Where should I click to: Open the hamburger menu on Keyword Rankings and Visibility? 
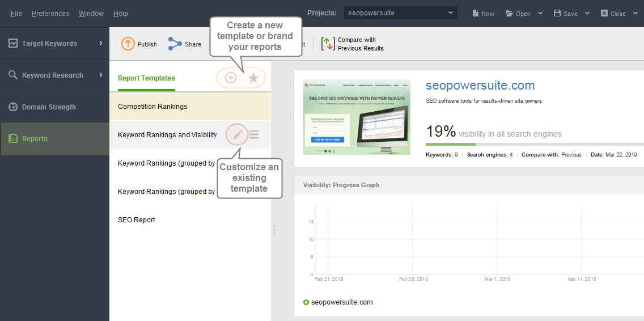[254, 134]
